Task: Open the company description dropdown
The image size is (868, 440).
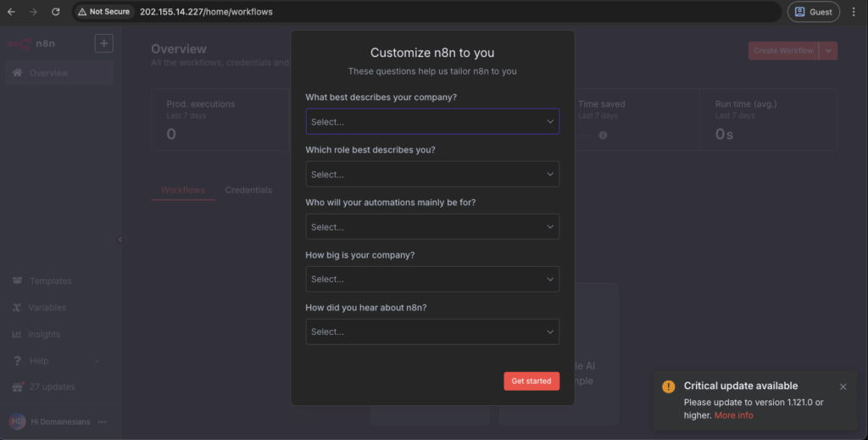Action: click(431, 121)
